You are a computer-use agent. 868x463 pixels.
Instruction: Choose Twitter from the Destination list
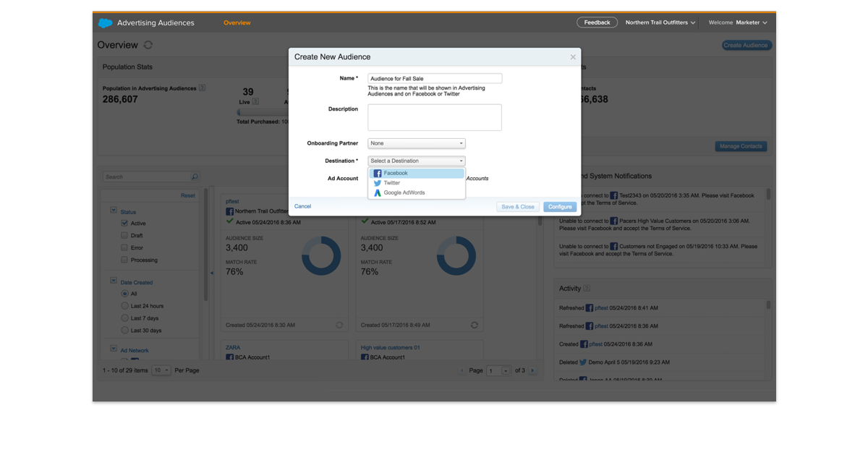coord(391,183)
